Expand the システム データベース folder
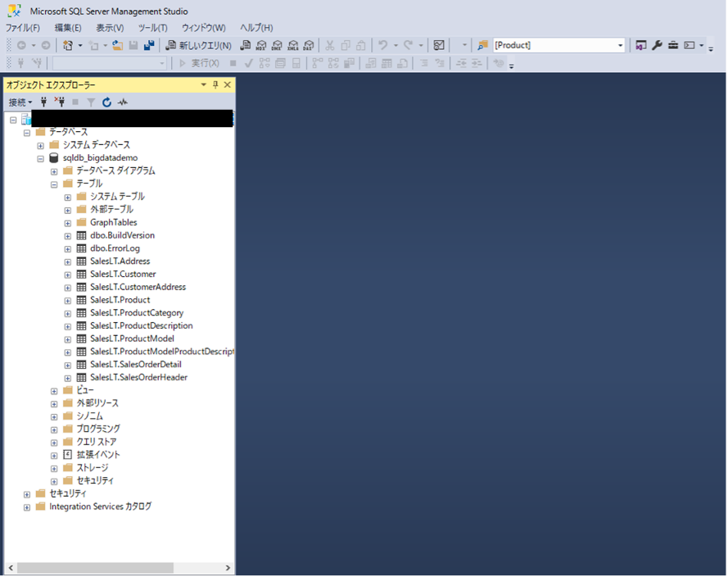 [x=40, y=146]
